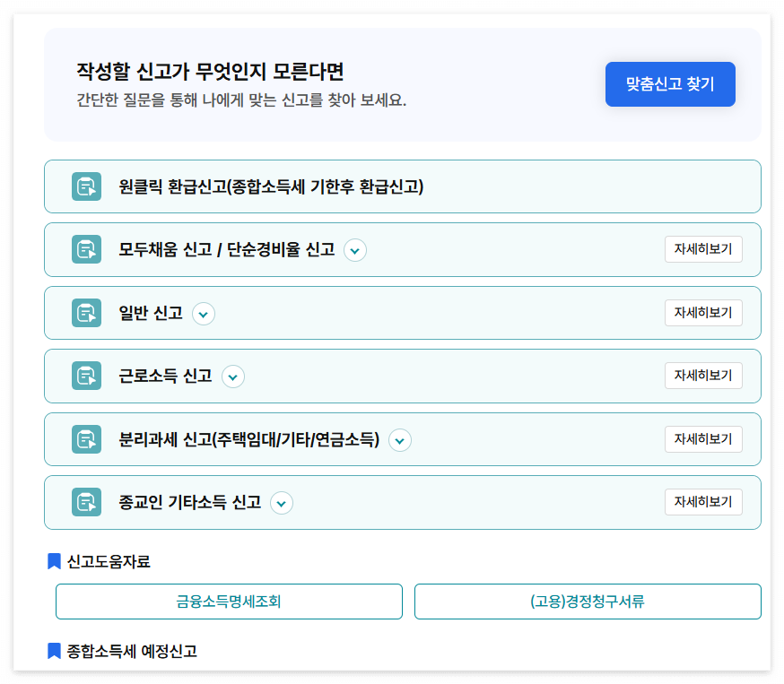Click the document icon beside 원클릭 환급신고
Viewport: 784px width, 684px height.
coord(86,186)
